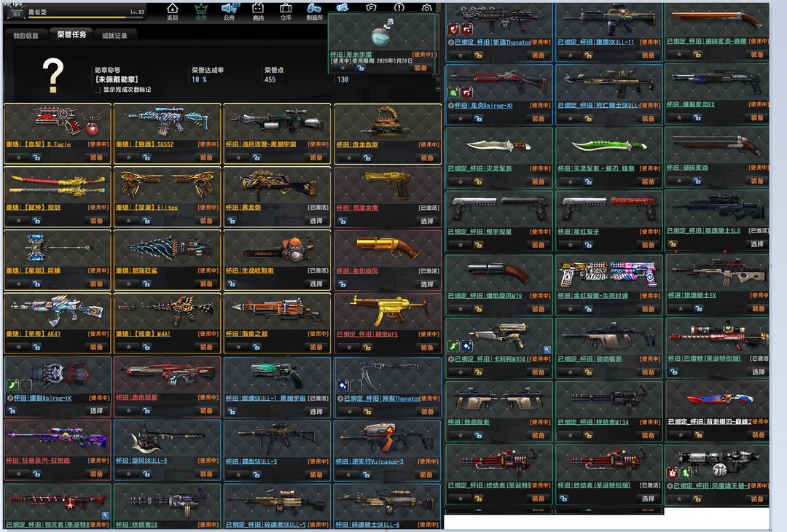Open the 怀旧|追月连弩-黑暗宇宙 item link
Viewport: 787px width, 532px height.
(x=261, y=144)
